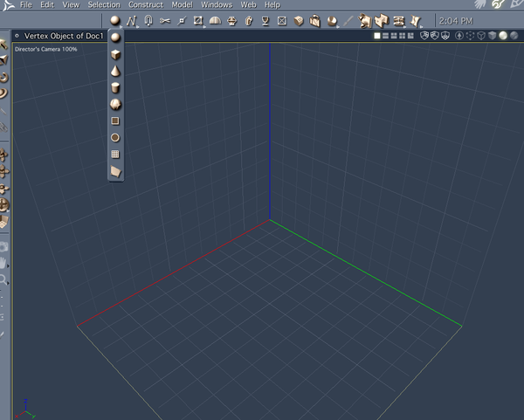Open the Windows menu
This screenshot has width=524, height=420.
217,4
